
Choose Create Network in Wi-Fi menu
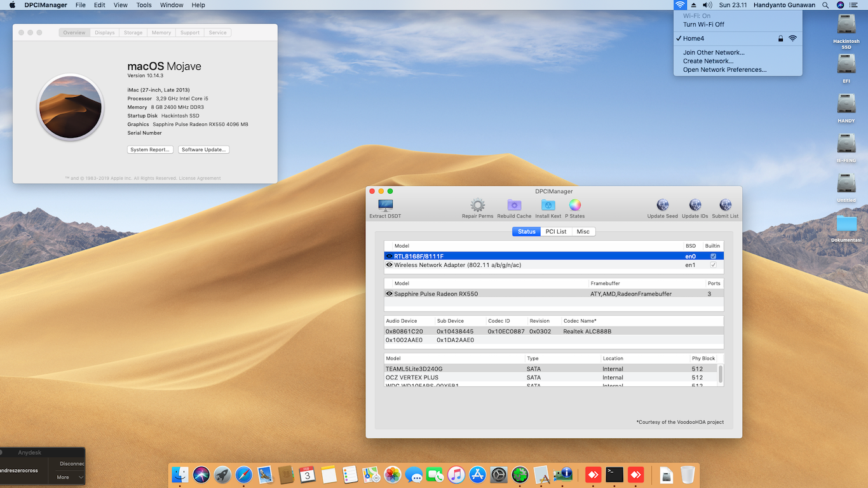pos(708,61)
